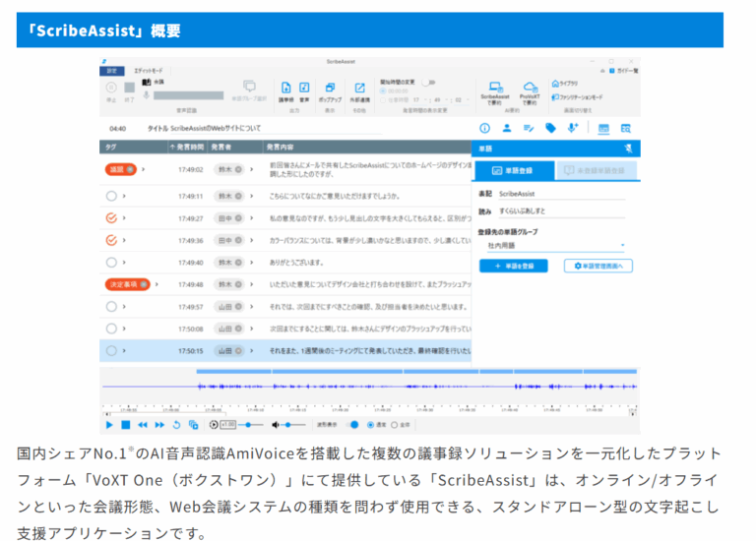Screen dimensions: 756x541
Task: Sort by the 発言時間 column header
Action: tap(187, 147)
